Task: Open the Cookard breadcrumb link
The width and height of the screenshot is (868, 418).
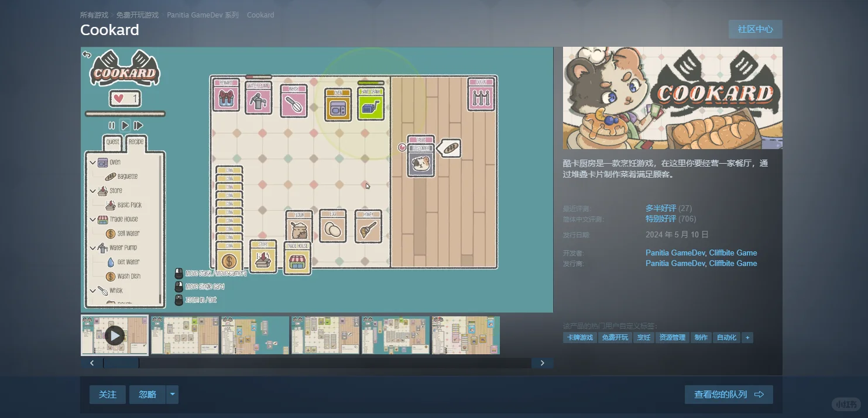Action: coord(260,15)
